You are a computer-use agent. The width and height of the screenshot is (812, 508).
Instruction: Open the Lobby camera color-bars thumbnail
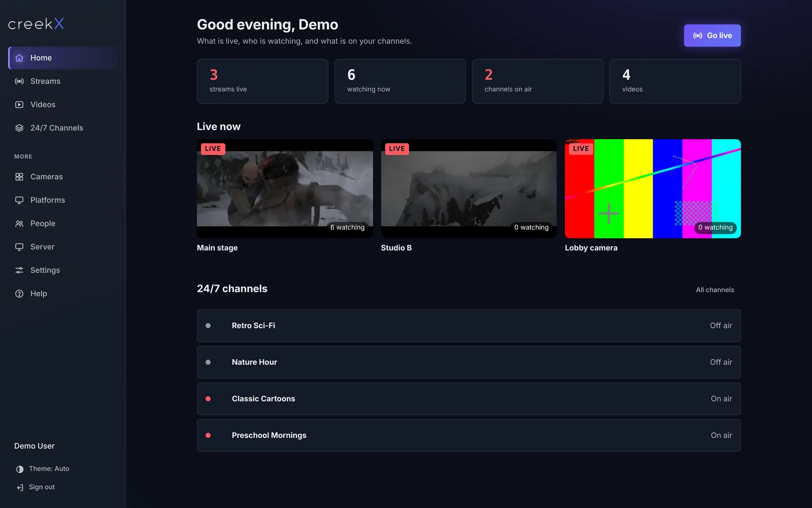point(653,188)
